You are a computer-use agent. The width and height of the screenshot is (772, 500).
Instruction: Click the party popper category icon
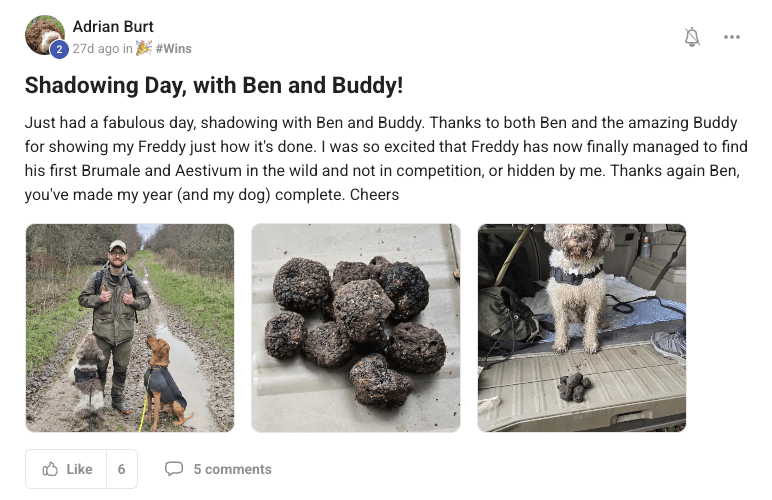pos(144,48)
